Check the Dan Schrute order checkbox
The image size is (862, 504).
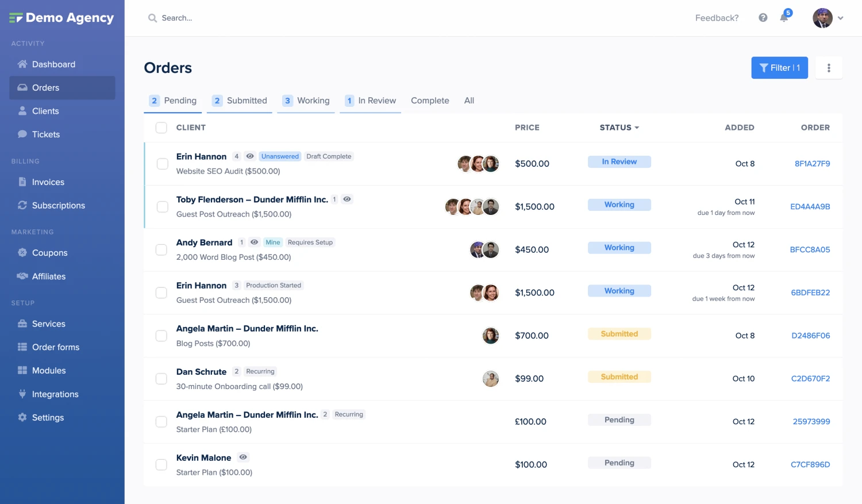point(161,379)
